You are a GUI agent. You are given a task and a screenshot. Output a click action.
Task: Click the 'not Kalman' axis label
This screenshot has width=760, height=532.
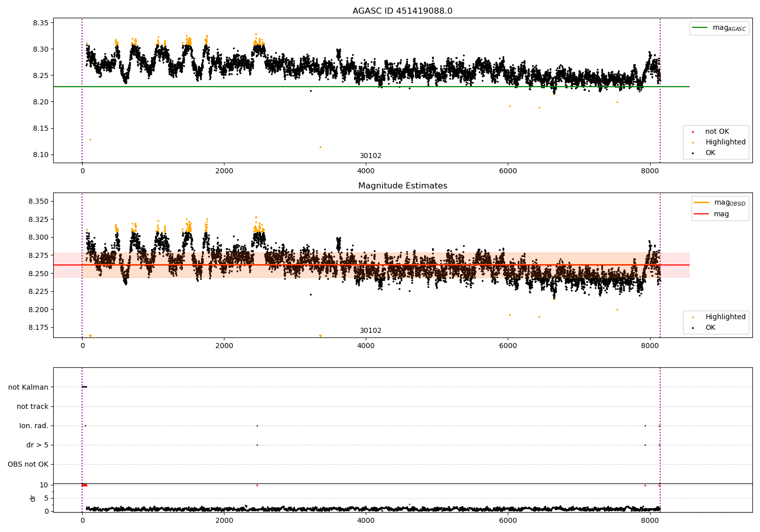(28, 387)
